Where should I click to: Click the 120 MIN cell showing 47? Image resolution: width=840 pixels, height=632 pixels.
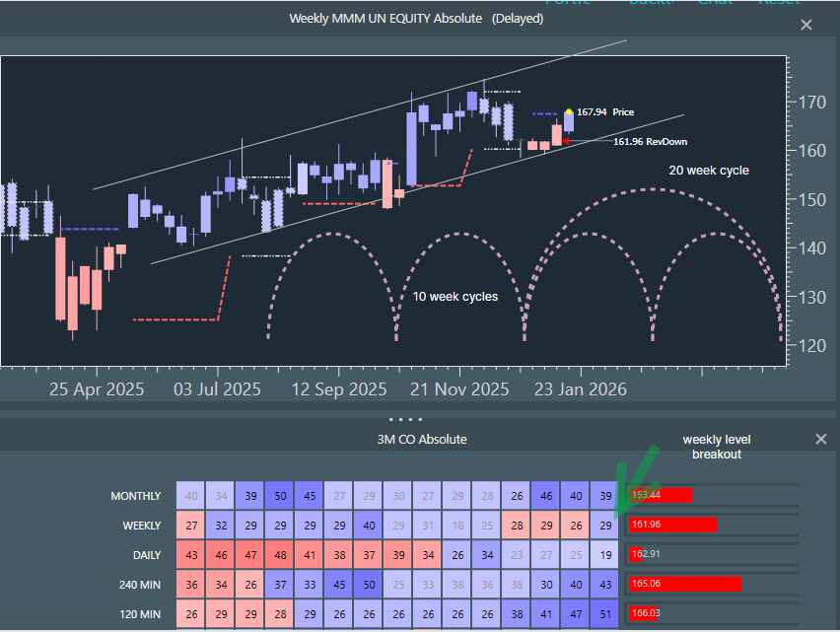[576, 614]
